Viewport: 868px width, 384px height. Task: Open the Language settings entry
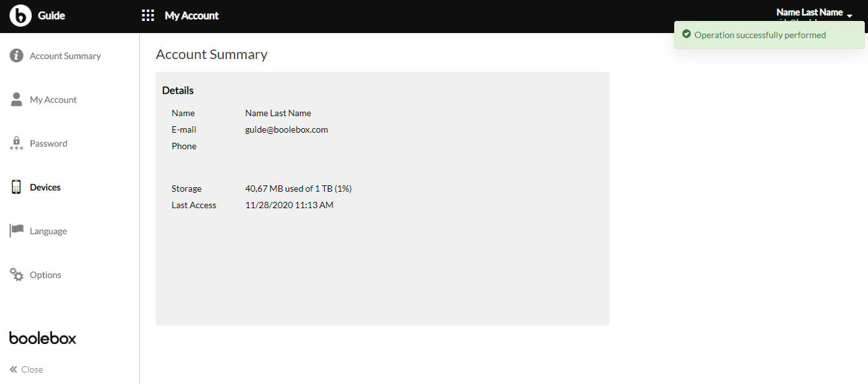[48, 231]
